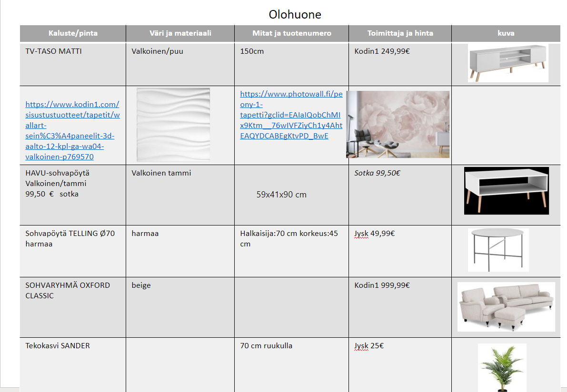Viewport: 567px width, 392px height.
Task: Click the Kodin1 249,99€ price cell
Action: coord(400,64)
